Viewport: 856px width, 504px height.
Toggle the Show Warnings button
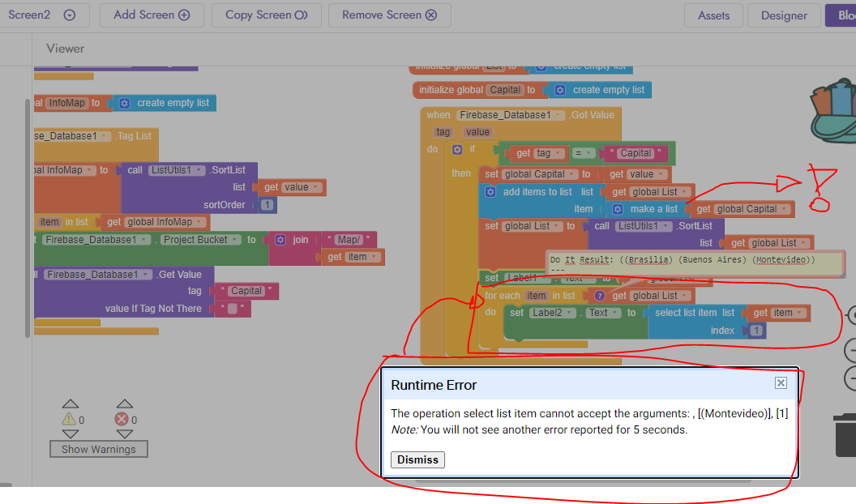tap(99, 449)
